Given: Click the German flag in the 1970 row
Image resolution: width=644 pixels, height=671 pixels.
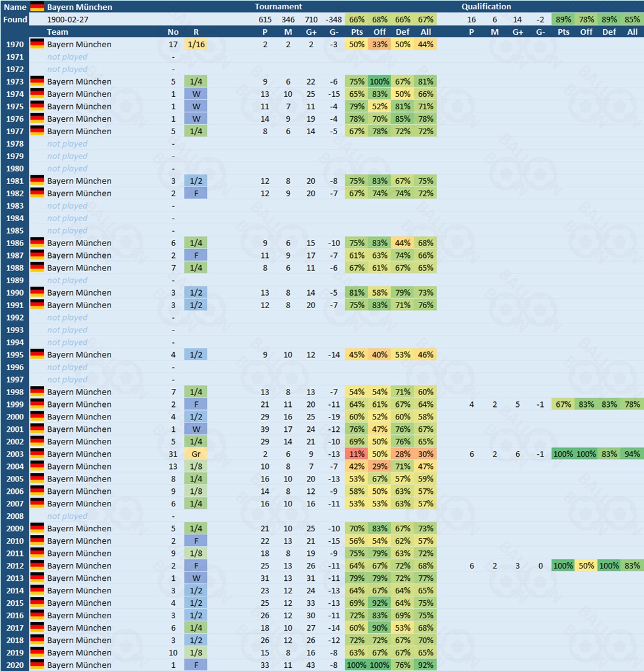Looking at the screenshot, I should [x=37, y=44].
